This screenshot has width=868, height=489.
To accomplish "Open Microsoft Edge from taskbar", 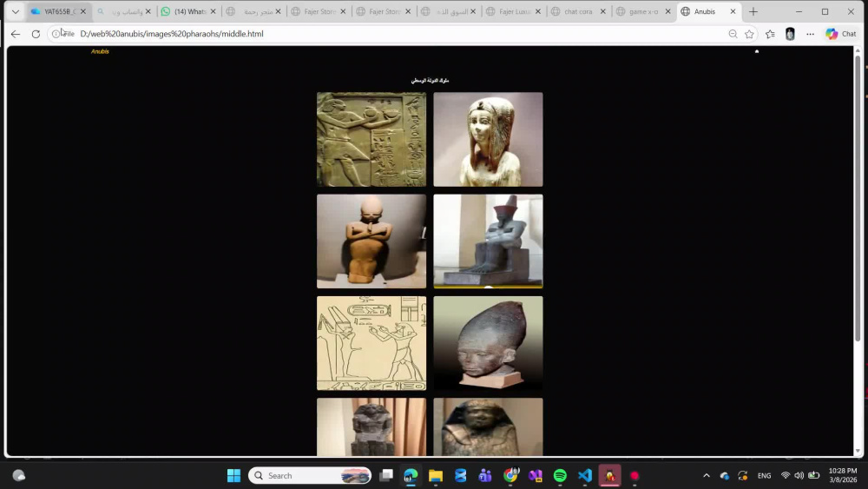I will click(411, 476).
